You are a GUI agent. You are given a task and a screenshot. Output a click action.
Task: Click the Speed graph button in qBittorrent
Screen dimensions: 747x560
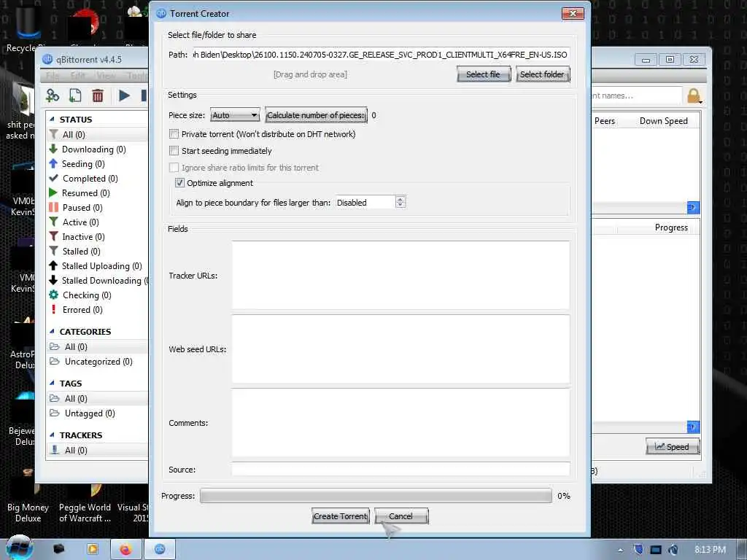[672, 447]
